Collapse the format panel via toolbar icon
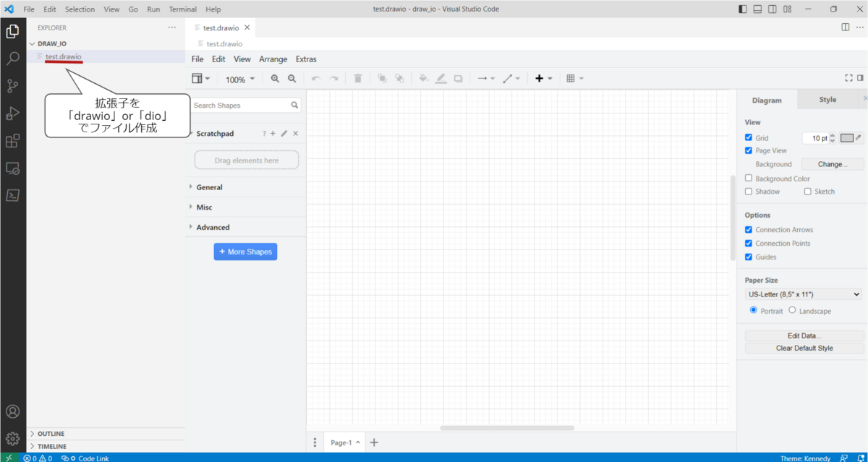This screenshot has width=868, height=462. (860, 78)
